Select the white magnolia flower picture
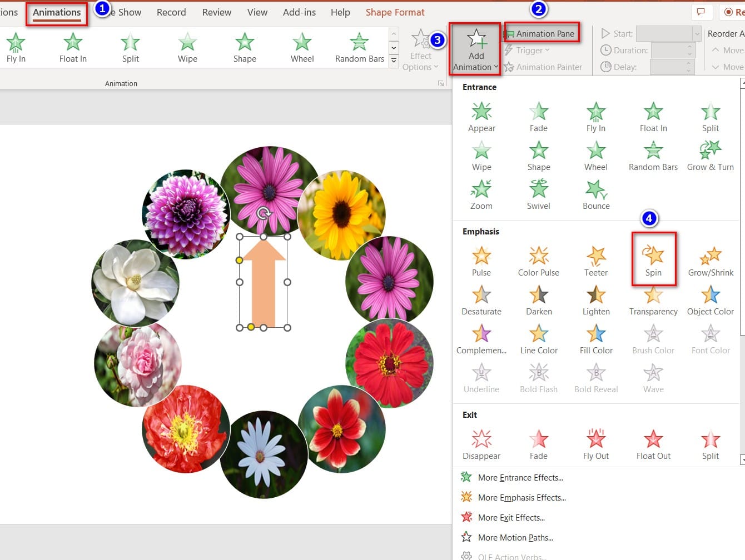The width and height of the screenshot is (745, 560). tap(135, 283)
